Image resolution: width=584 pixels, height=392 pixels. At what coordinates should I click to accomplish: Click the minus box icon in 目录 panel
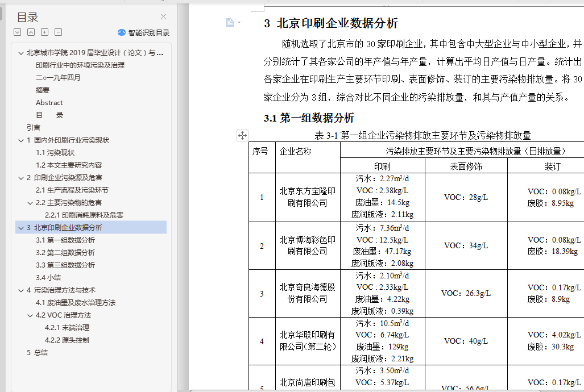58,32
